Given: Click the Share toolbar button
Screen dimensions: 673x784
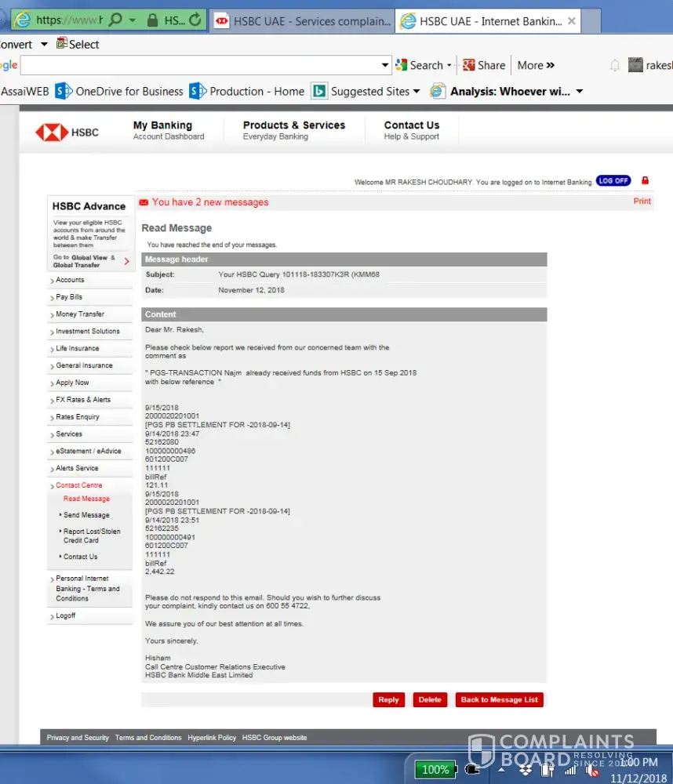Looking at the screenshot, I should (x=484, y=65).
